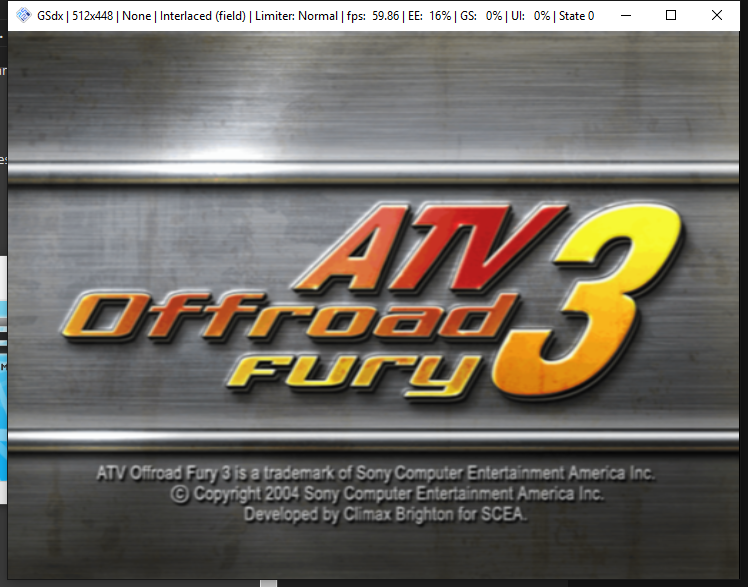
Task: Click the 'Copyright 2004' text line
Action: tap(387, 494)
